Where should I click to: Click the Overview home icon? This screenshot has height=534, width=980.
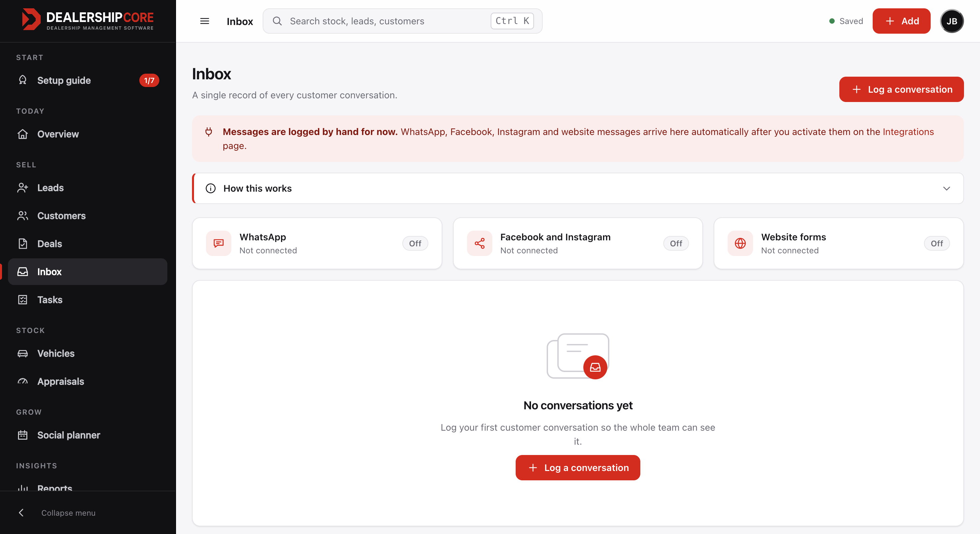[x=23, y=134]
